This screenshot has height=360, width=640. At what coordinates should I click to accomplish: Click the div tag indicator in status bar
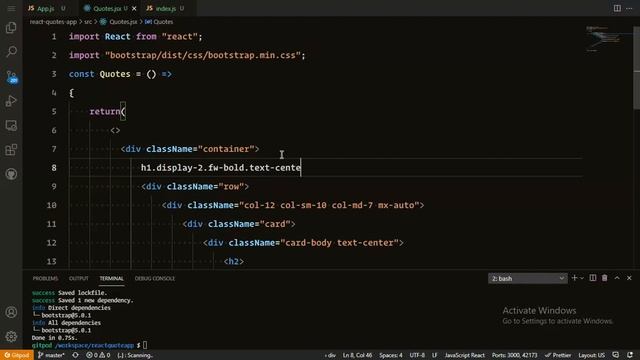tap(331, 355)
